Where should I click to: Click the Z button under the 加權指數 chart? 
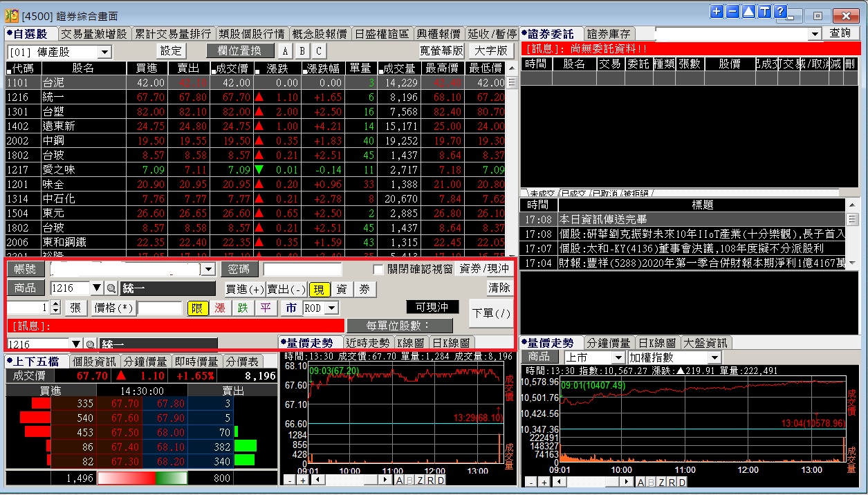click(x=661, y=482)
